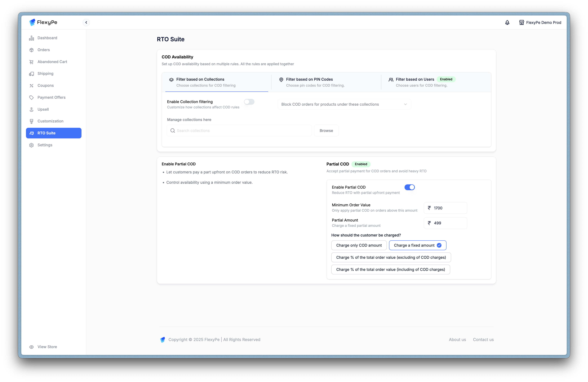Click the Coupons percent icon
The height and width of the screenshot is (382, 588).
coord(31,86)
